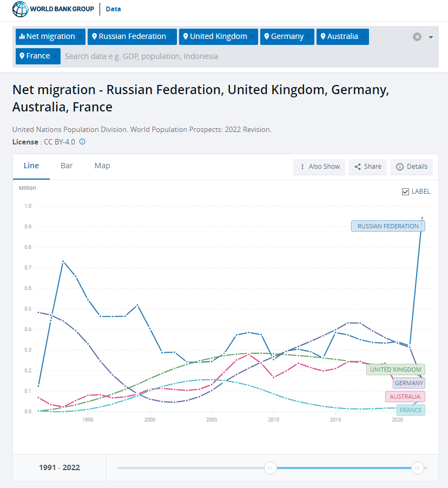Open the Data section link

(x=113, y=9)
